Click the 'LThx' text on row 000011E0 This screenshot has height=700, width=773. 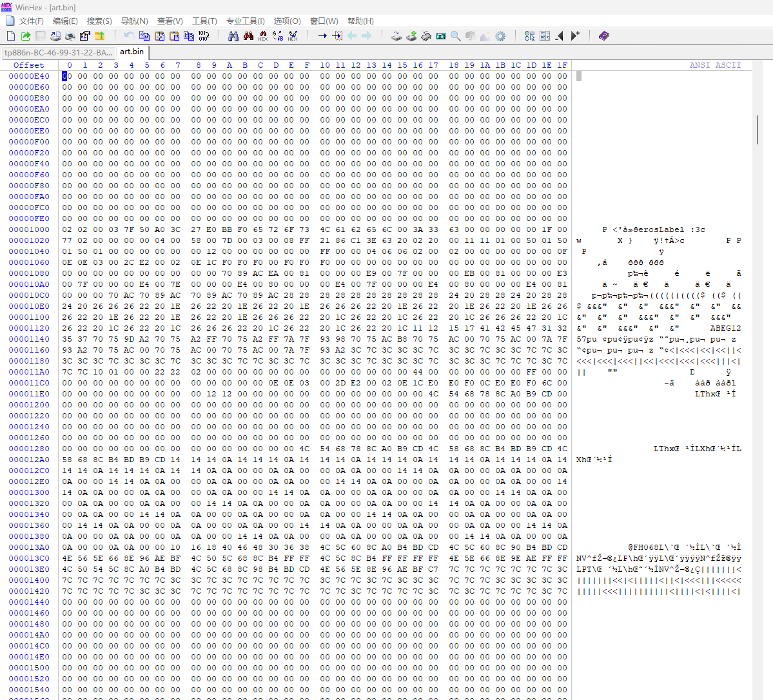coord(705,394)
